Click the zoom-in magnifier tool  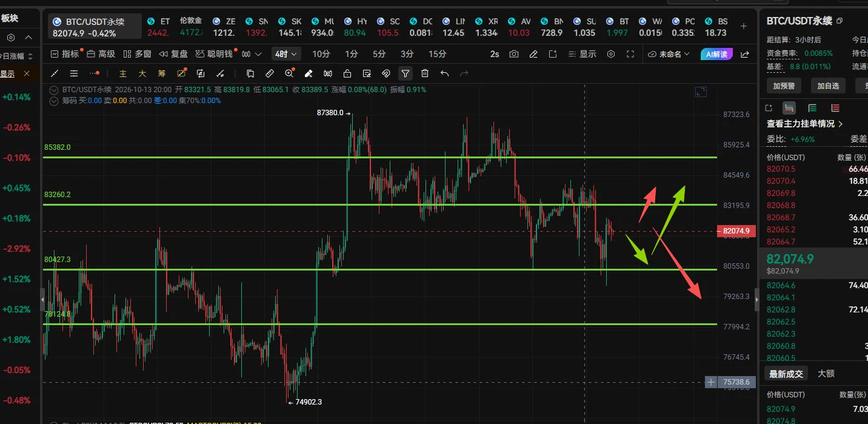click(x=289, y=73)
